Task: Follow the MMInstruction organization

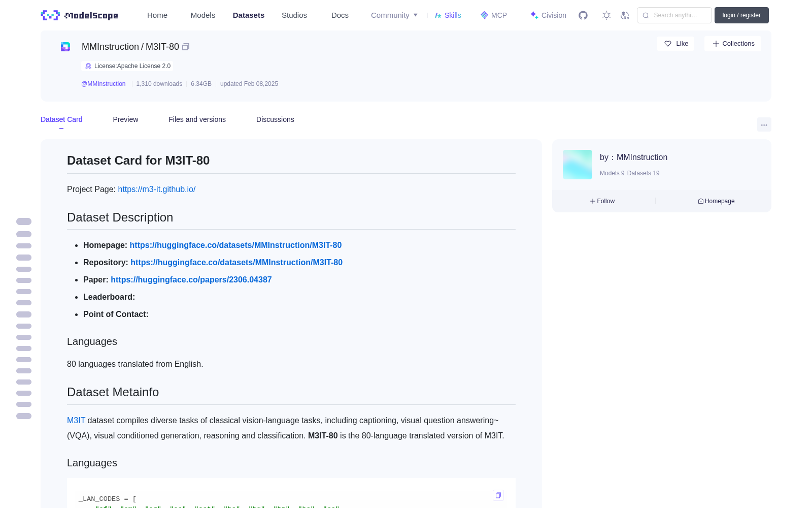Action: [x=602, y=201]
